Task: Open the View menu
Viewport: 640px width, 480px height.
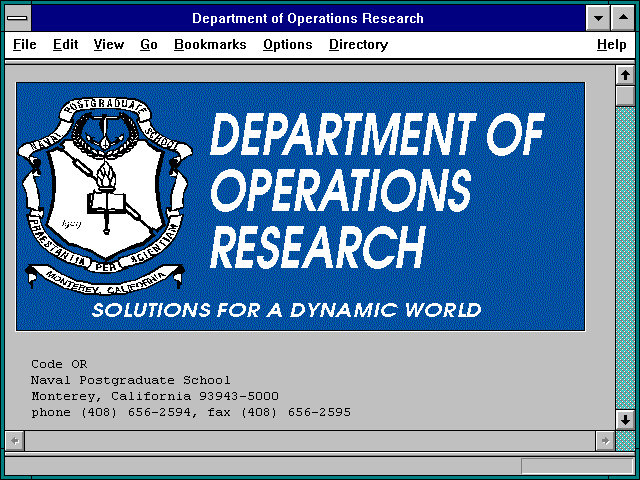Action: coord(109,44)
